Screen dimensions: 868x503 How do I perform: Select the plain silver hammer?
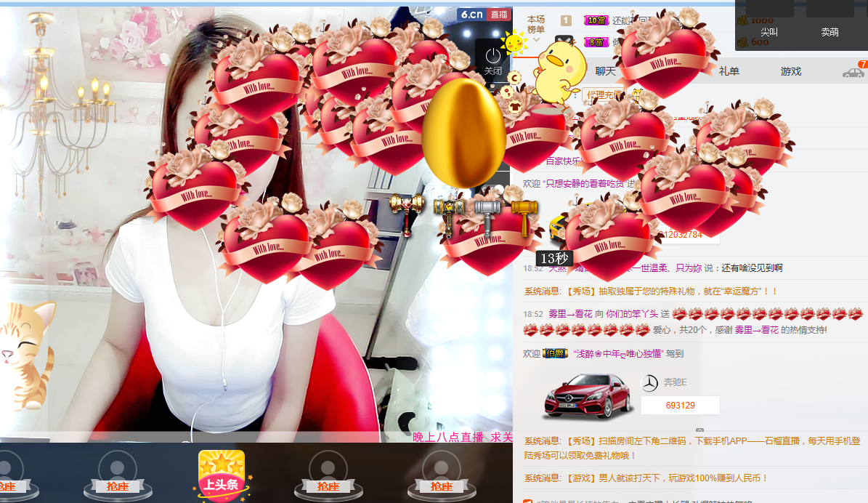click(x=487, y=217)
